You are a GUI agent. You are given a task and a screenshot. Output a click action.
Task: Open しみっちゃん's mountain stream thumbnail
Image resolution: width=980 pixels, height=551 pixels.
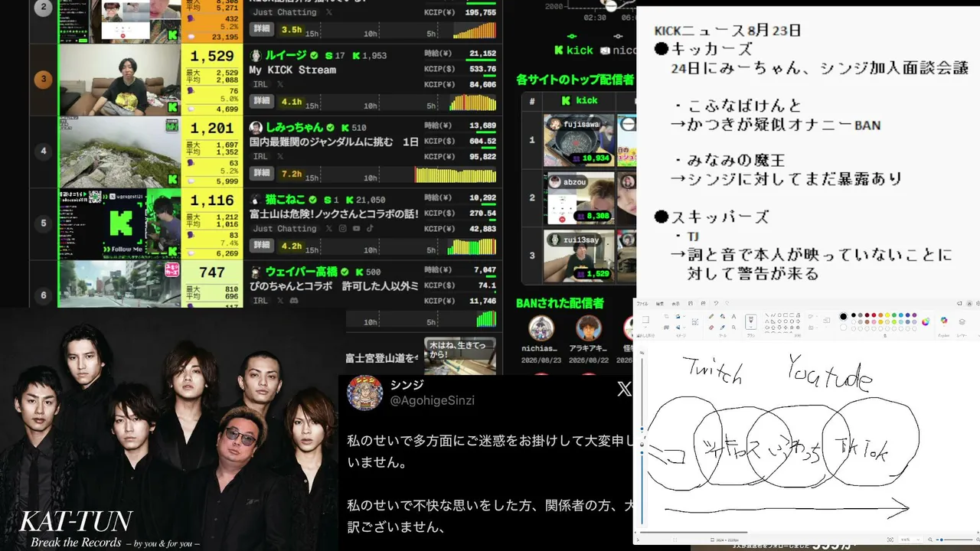pos(119,152)
